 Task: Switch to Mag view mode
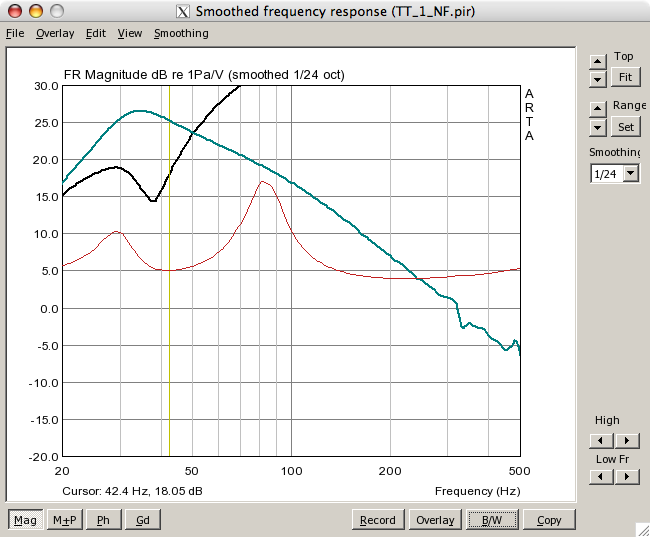pyautogui.click(x=26, y=520)
